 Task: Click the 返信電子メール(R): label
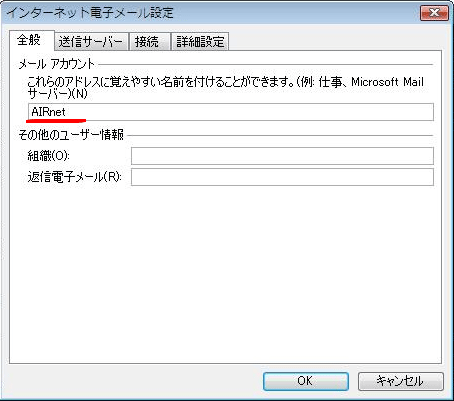74,177
